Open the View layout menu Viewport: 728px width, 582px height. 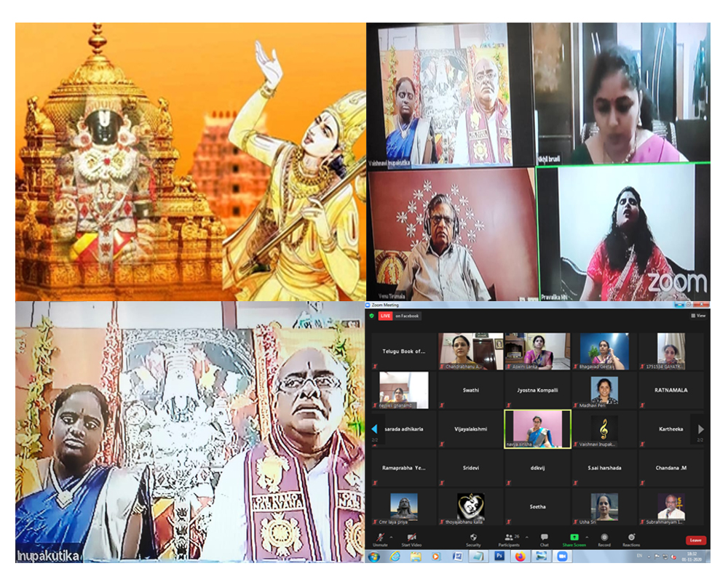pyautogui.click(x=698, y=316)
